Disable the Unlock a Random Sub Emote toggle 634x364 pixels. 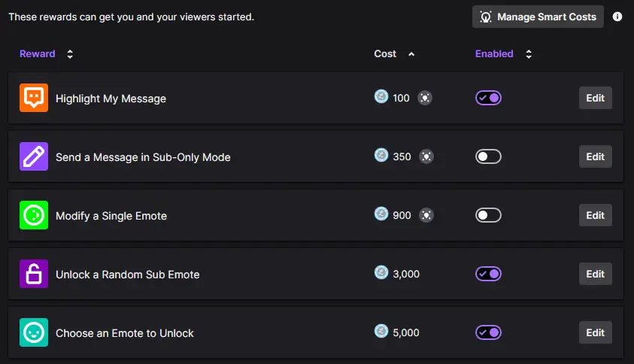(x=488, y=274)
